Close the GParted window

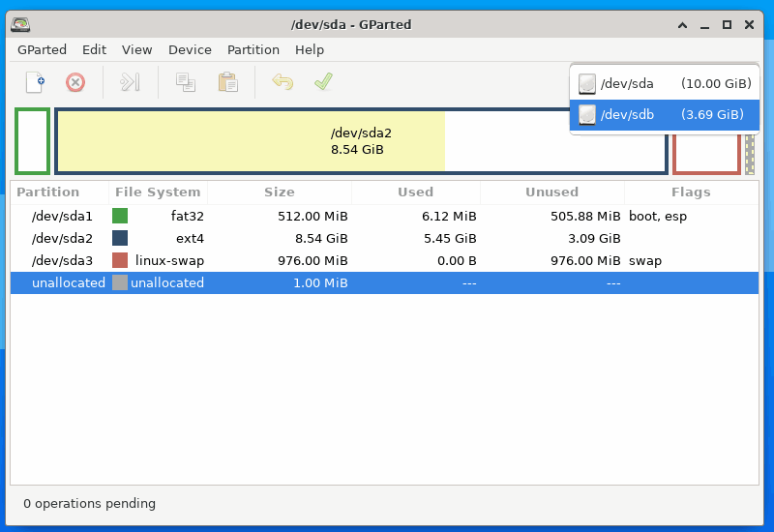pyautogui.click(x=749, y=25)
